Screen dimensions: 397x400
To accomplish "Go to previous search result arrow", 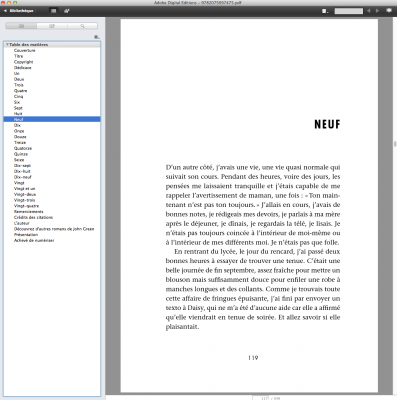I will click(x=369, y=11).
